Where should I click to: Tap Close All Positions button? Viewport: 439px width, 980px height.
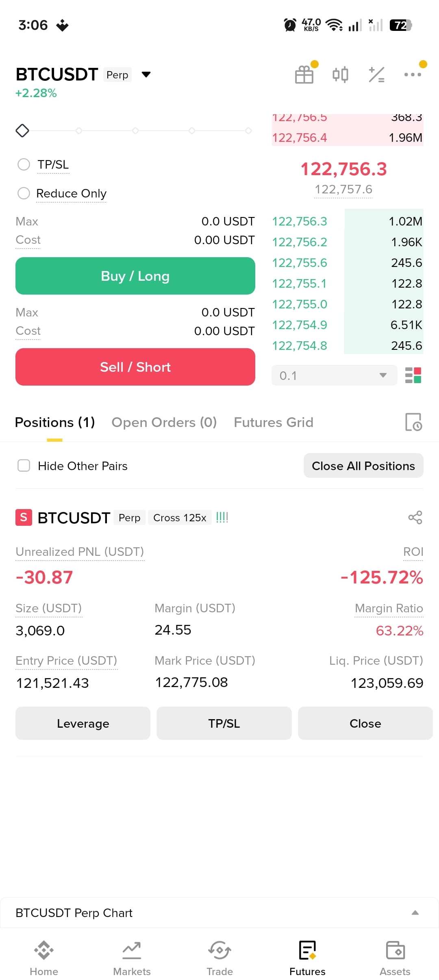363,466
